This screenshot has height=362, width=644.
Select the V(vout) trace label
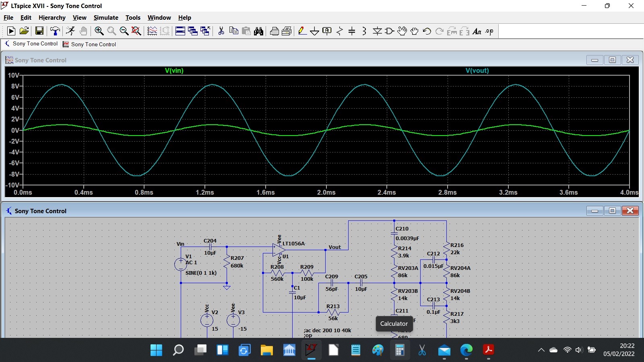[x=477, y=70]
